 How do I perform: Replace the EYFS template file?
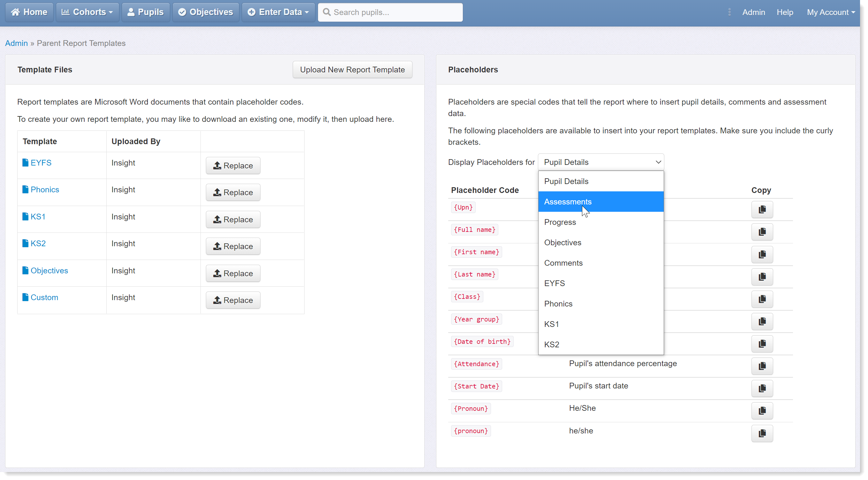tap(233, 166)
